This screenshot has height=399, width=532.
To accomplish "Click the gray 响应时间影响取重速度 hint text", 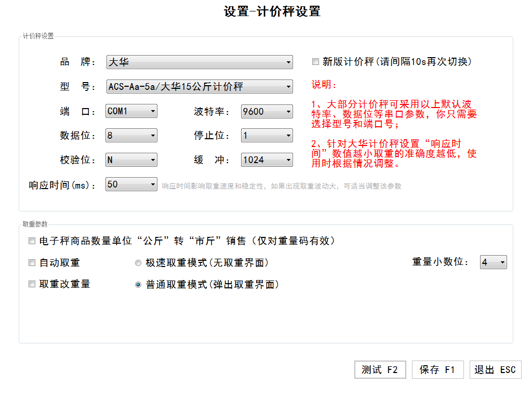I will 281,186.
